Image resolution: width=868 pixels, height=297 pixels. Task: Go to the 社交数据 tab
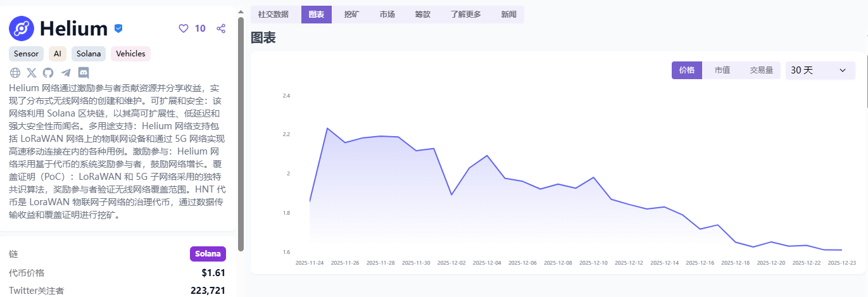pos(274,15)
